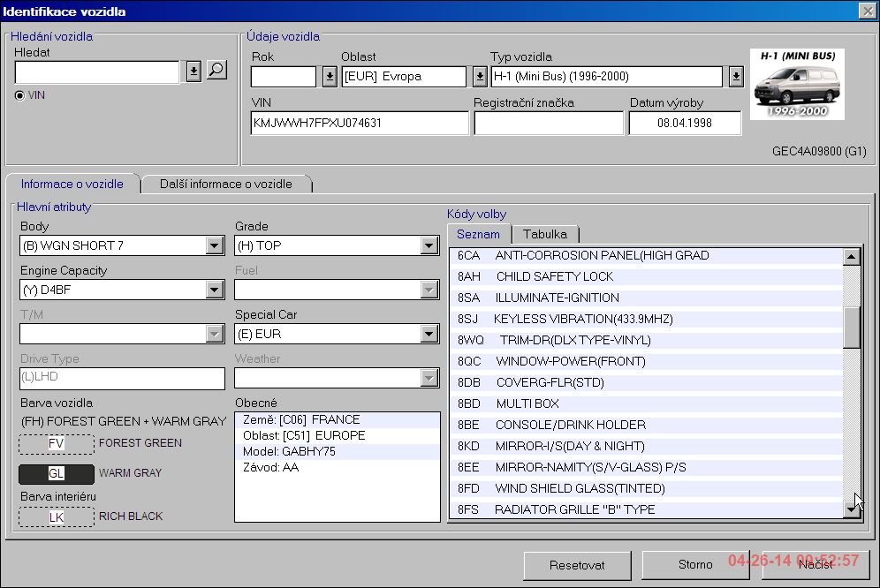
Task: Switch to Informace o vozidle tab
Action: tap(72, 184)
